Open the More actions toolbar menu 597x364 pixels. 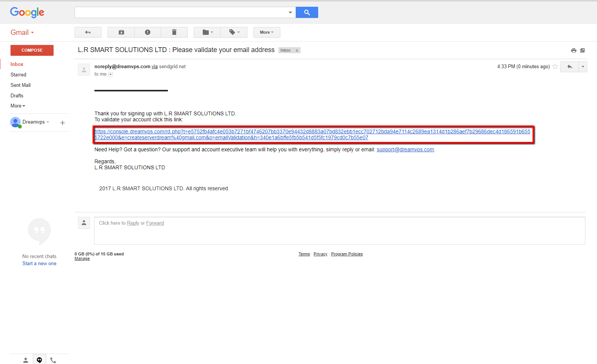[266, 32]
